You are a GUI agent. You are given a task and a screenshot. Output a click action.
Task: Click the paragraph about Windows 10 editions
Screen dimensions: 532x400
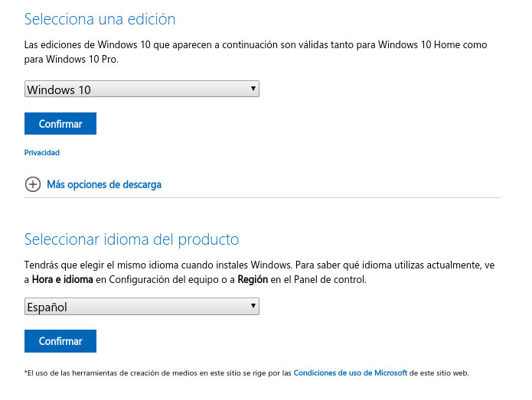pyautogui.click(x=256, y=52)
